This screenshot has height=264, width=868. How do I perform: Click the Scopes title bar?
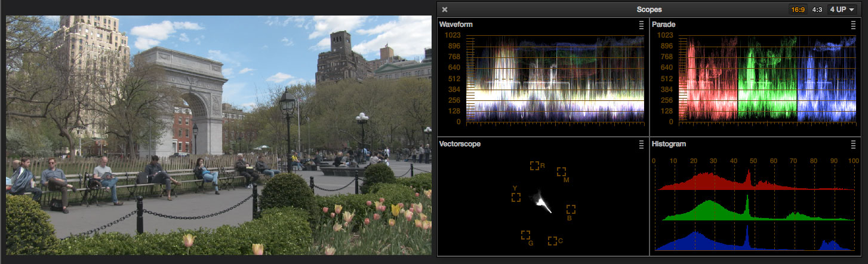point(648,10)
